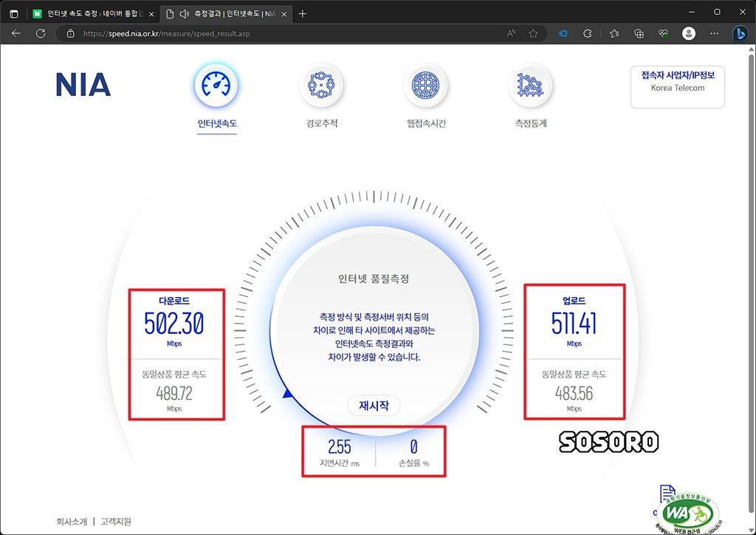
Task: Open the 회사소개 footer link
Action: coord(72,522)
